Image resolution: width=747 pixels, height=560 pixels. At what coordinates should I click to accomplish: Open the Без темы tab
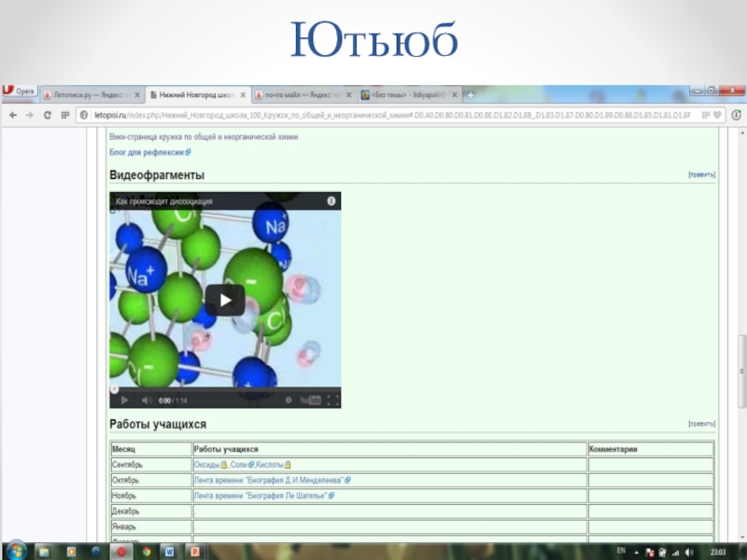(x=411, y=95)
